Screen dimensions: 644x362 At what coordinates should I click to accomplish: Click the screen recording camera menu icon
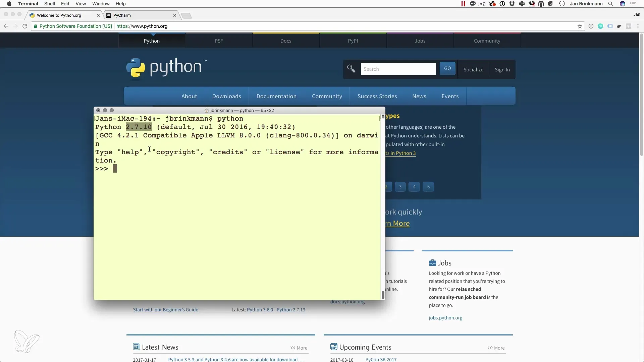(482, 4)
